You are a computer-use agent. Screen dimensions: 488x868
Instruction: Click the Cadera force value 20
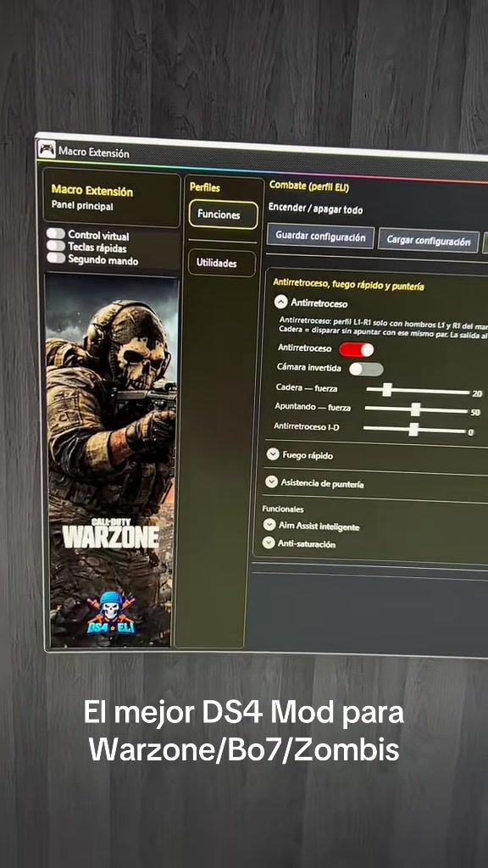point(477,393)
